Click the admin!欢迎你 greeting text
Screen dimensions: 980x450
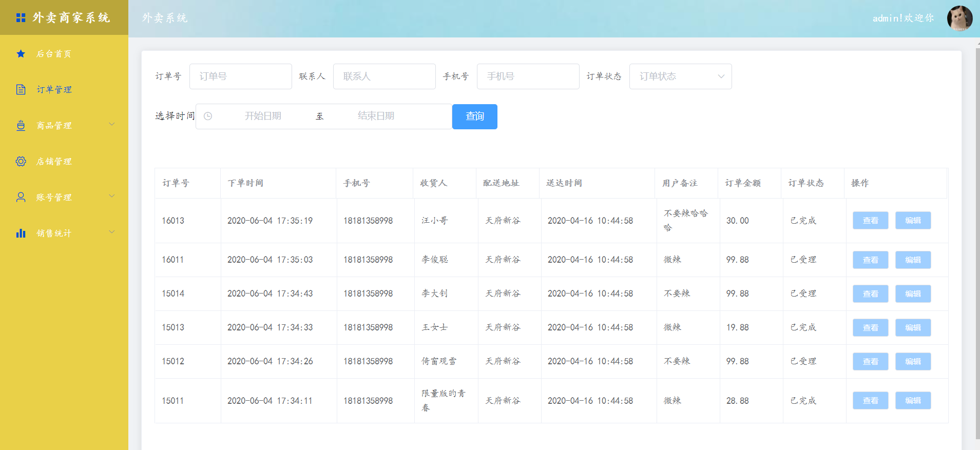(x=904, y=18)
